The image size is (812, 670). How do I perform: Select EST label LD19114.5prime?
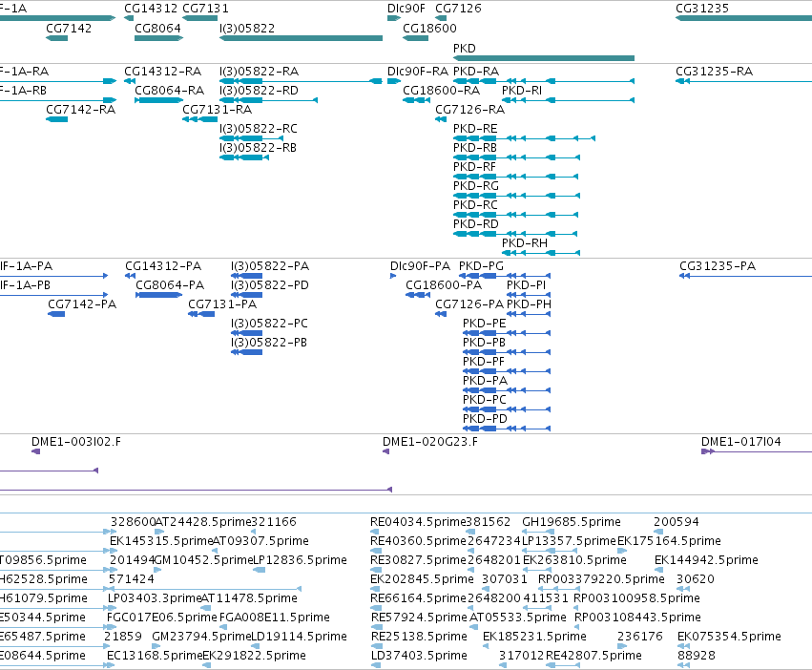(x=299, y=637)
